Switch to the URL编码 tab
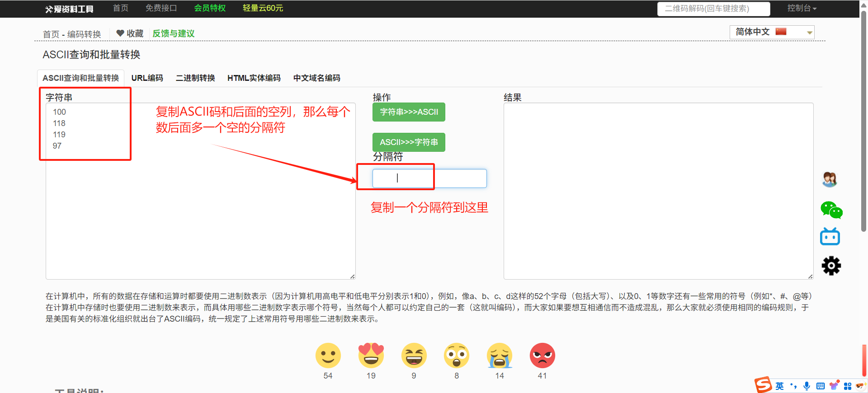 [x=147, y=78]
